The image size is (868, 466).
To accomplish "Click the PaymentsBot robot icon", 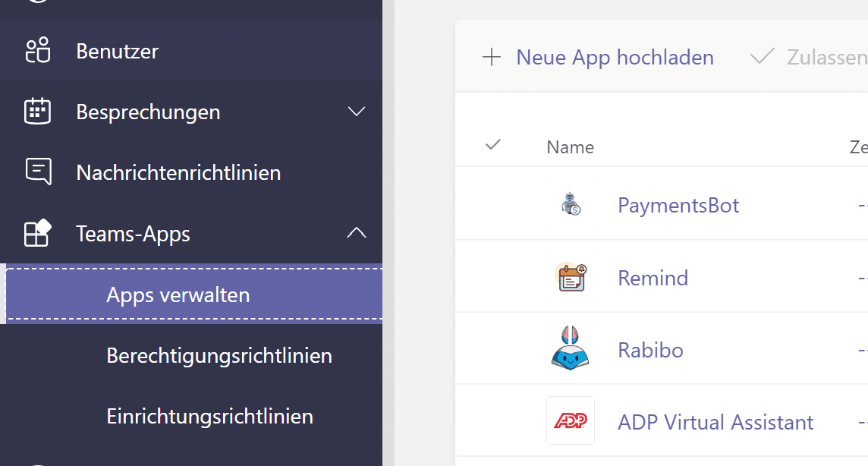I will (x=571, y=204).
